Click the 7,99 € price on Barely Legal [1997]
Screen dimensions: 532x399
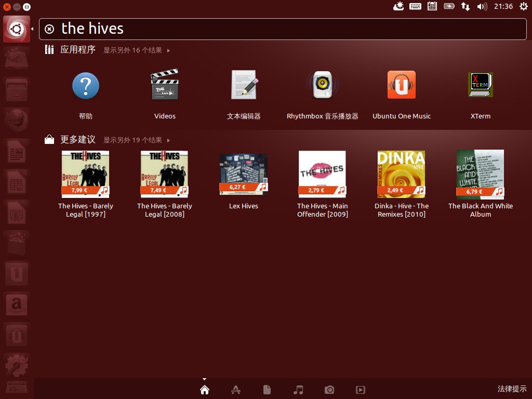79,190
